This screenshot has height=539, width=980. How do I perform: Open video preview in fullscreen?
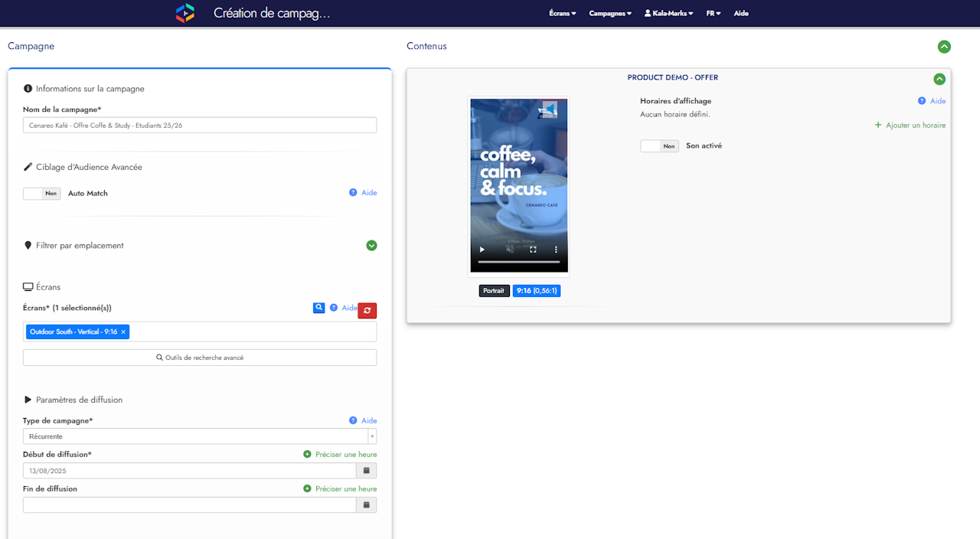click(x=533, y=250)
